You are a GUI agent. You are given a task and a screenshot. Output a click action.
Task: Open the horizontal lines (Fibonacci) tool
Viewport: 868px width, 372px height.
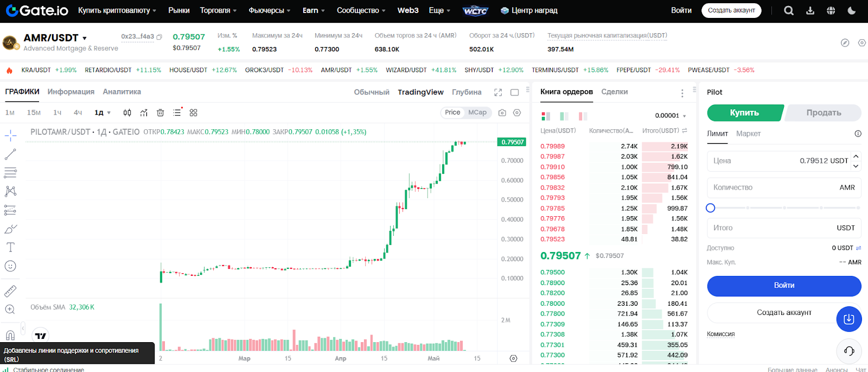10,173
